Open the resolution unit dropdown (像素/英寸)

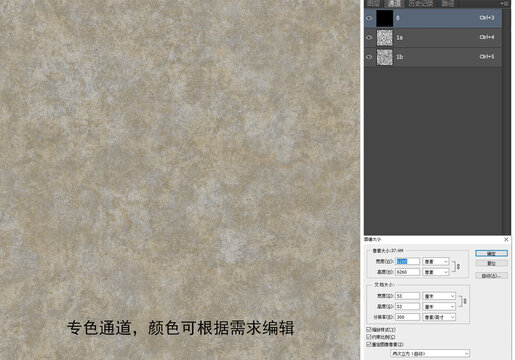coord(439,317)
